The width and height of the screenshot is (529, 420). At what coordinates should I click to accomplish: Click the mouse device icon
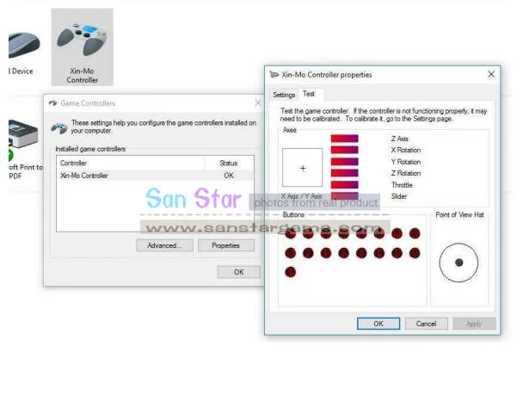point(23,45)
